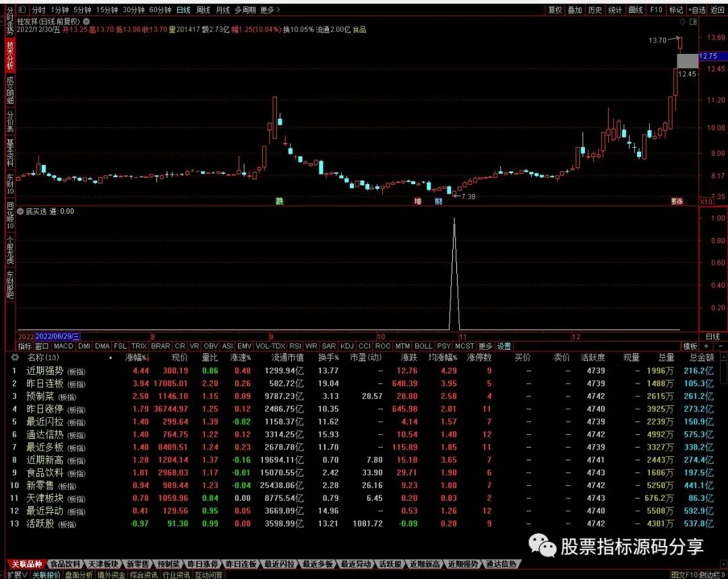This screenshot has height=579, width=728.
Task: Select the 5分钟 period
Action: (82, 9)
